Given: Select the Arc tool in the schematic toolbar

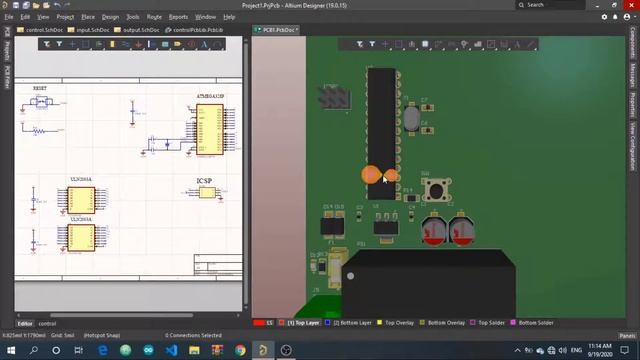Looking at the screenshot, I should [x=218, y=44].
